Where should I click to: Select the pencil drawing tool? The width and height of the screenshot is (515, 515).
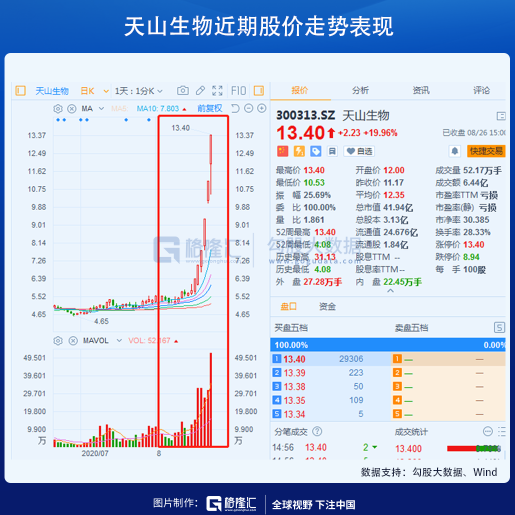pyautogui.click(x=200, y=91)
